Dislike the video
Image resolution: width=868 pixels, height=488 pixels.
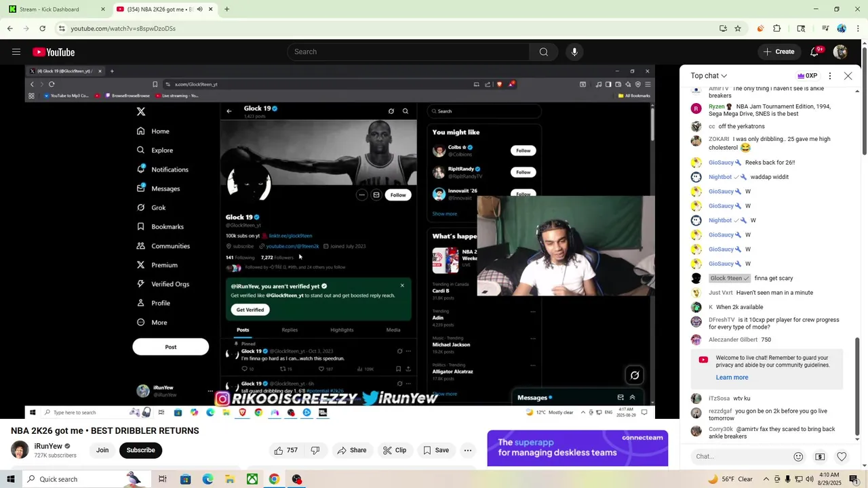pyautogui.click(x=315, y=450)
